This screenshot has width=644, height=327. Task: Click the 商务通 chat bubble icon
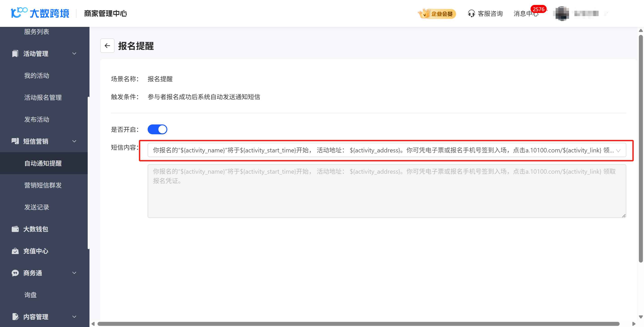coord(15,273)
